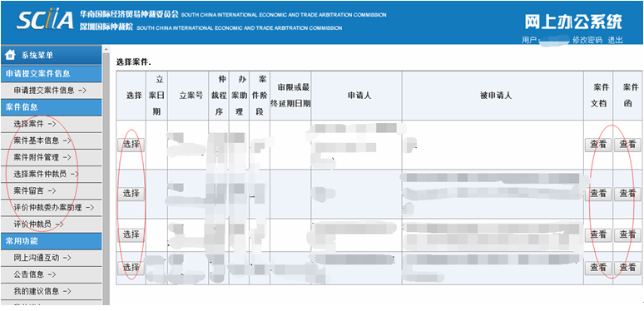Open 评价仲裁委办案助理 -> entry
The image size is (644, 311).
click(x=51, y=208)
